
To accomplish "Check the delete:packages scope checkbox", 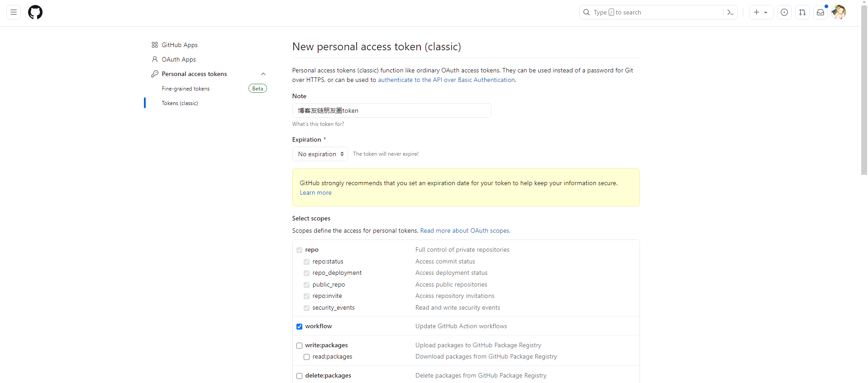I will pyautogui.click(x=299, y=376).
